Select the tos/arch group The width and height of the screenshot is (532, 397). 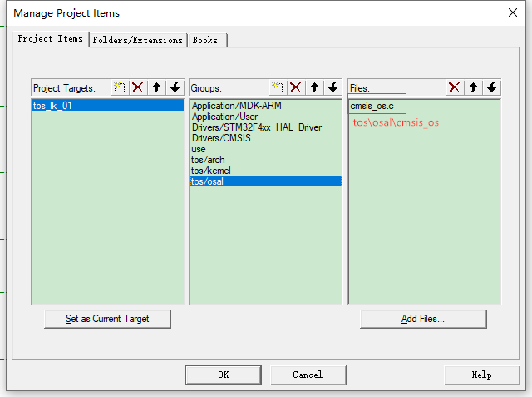266,160
